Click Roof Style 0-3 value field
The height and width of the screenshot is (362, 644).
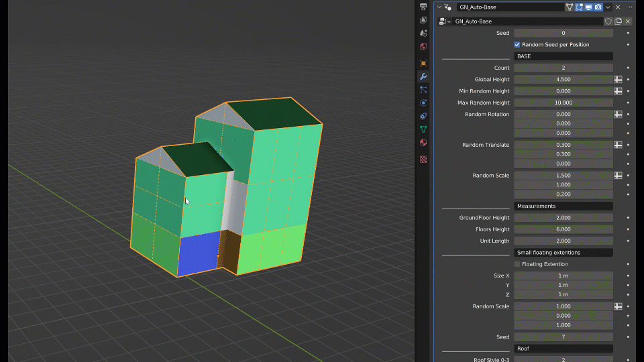click(x=563, y=359)
